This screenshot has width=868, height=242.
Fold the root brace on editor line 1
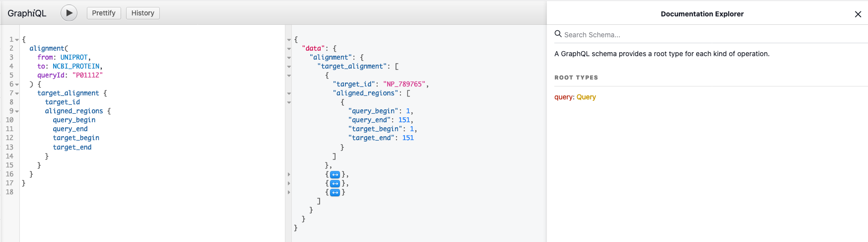tap(17, 40)
